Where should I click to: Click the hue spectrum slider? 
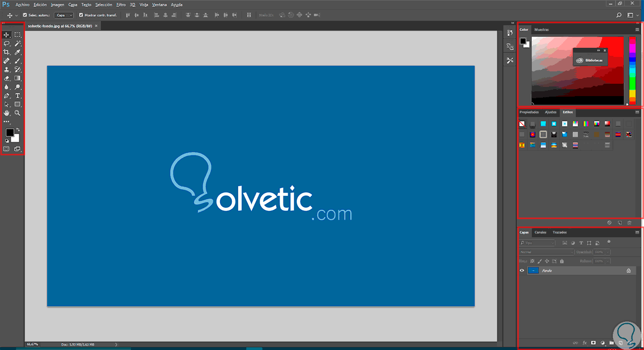(632, 70)
